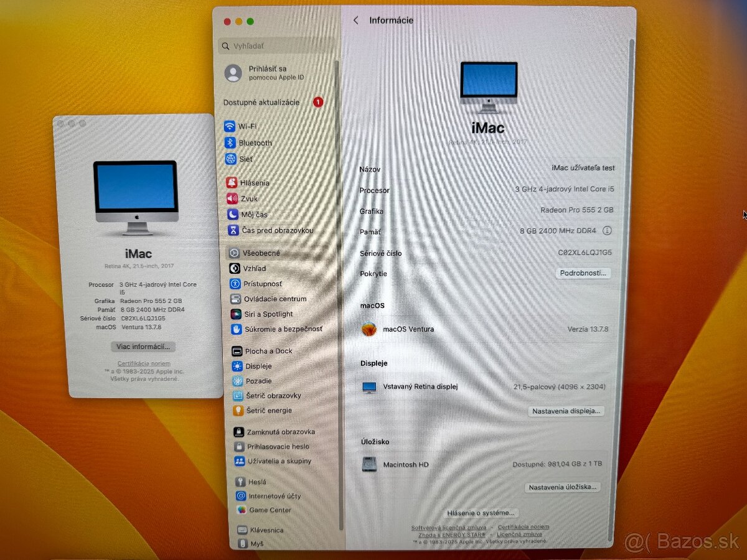
Task: Open Zvuk sound speaker icon
Action: pyautogui.click(x=233, y=198)
